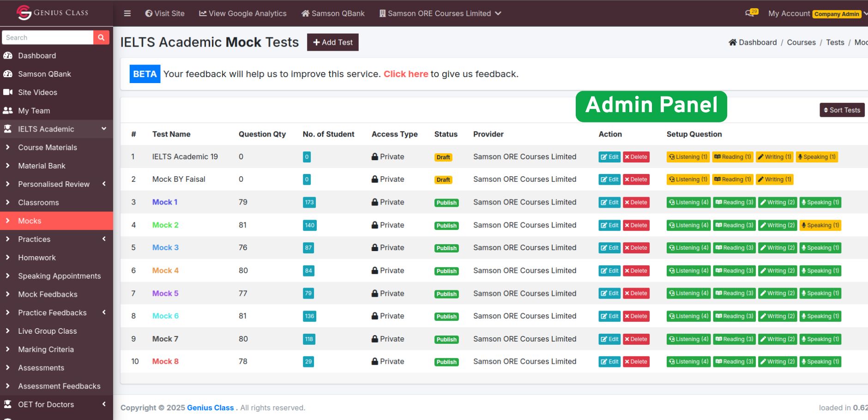This screenshot has height=420, width=868.
Task: Click the Dashboard home breadcrumb icon
Action: (732, 42)
